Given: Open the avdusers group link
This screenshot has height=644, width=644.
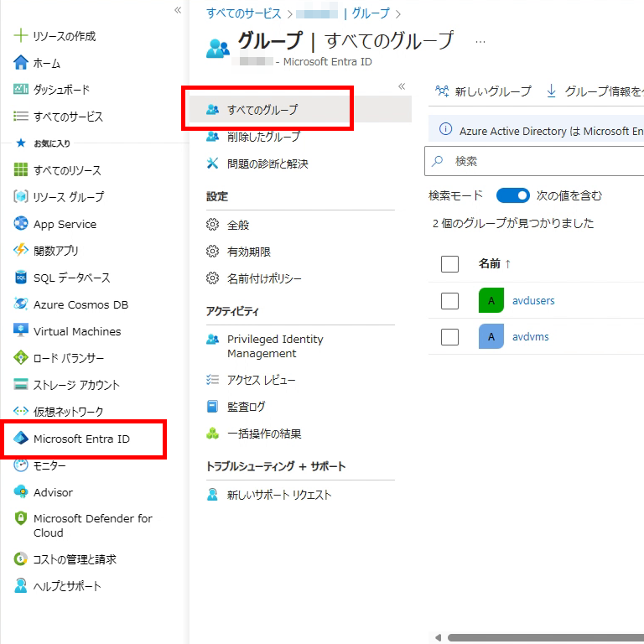Looking at the screenshot, I should (x=533, y=301).
